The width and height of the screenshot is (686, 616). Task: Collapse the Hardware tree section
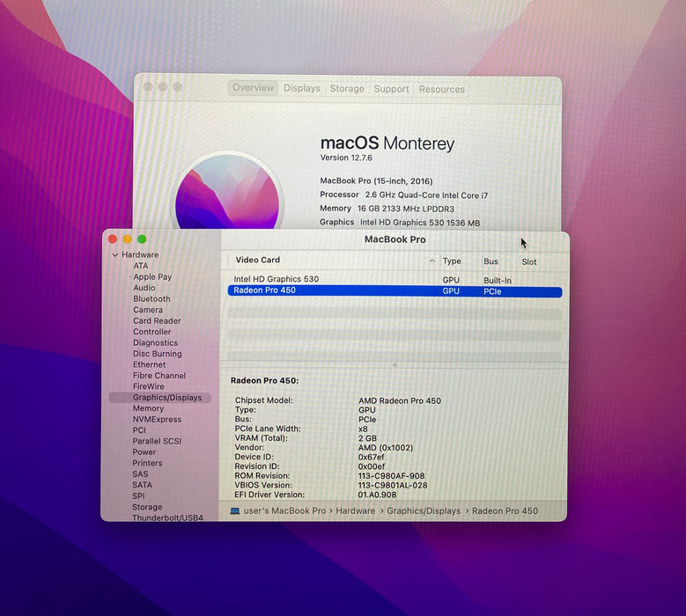coord(115,255)
